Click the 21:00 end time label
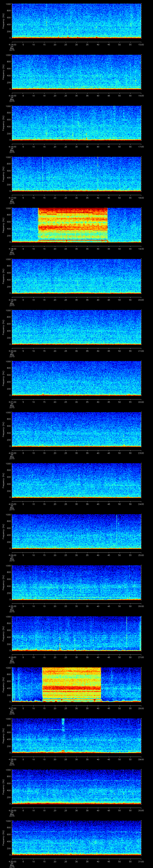This screenshot has width=153, height=868. click(141, 351)
